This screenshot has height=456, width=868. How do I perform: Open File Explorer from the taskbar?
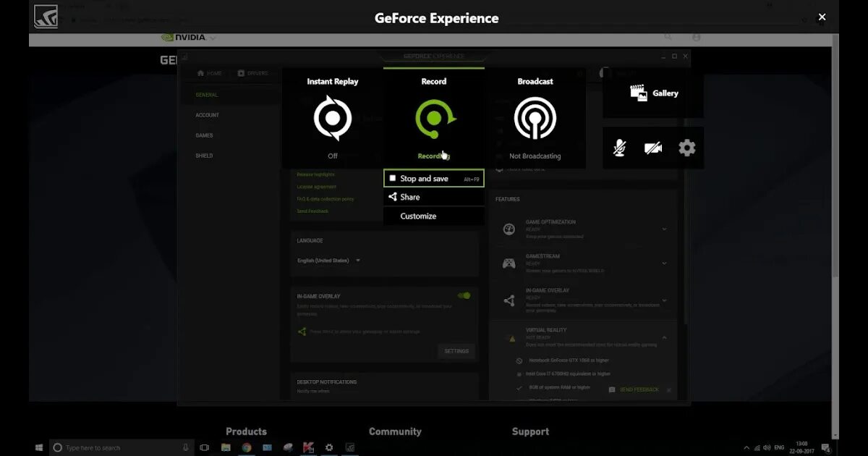pyautogui.click(x=226, y=448)
